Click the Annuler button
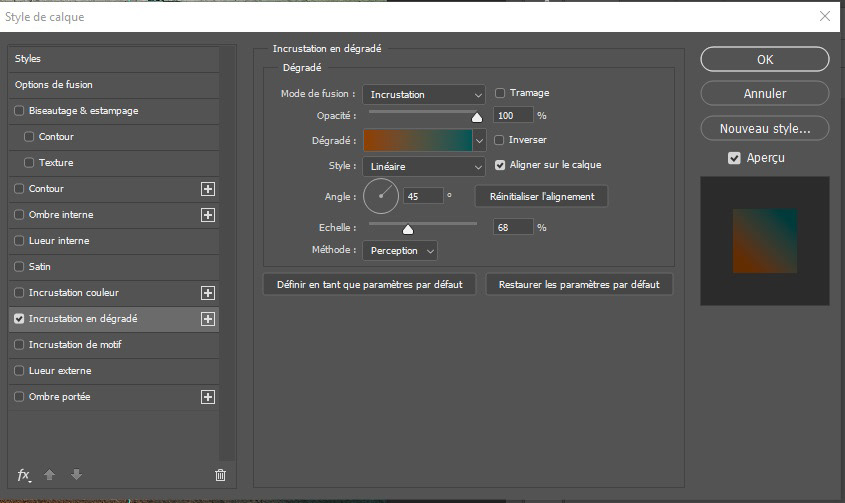This screenshot has height=503, width=845. point(765,93)
